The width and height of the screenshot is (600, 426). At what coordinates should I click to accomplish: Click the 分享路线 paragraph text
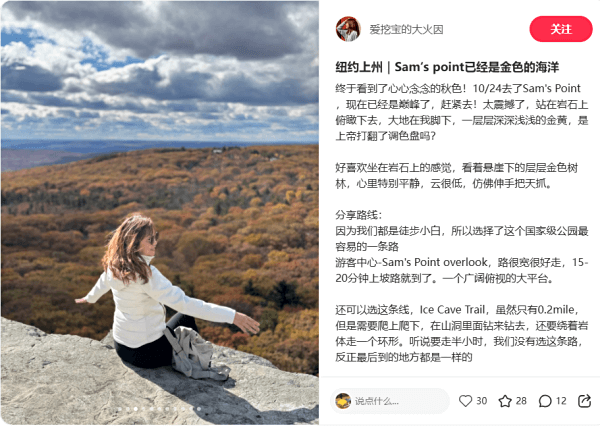click(x=461, y=246)
